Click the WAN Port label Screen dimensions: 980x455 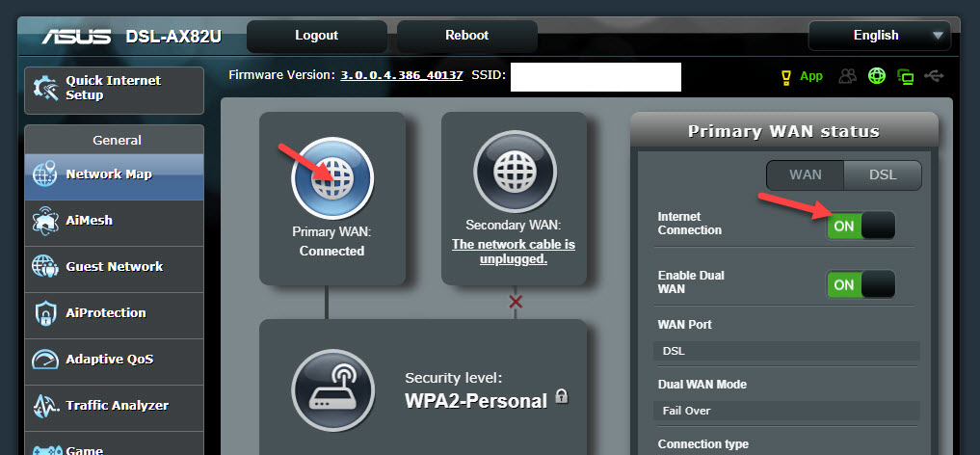(685, 324)
